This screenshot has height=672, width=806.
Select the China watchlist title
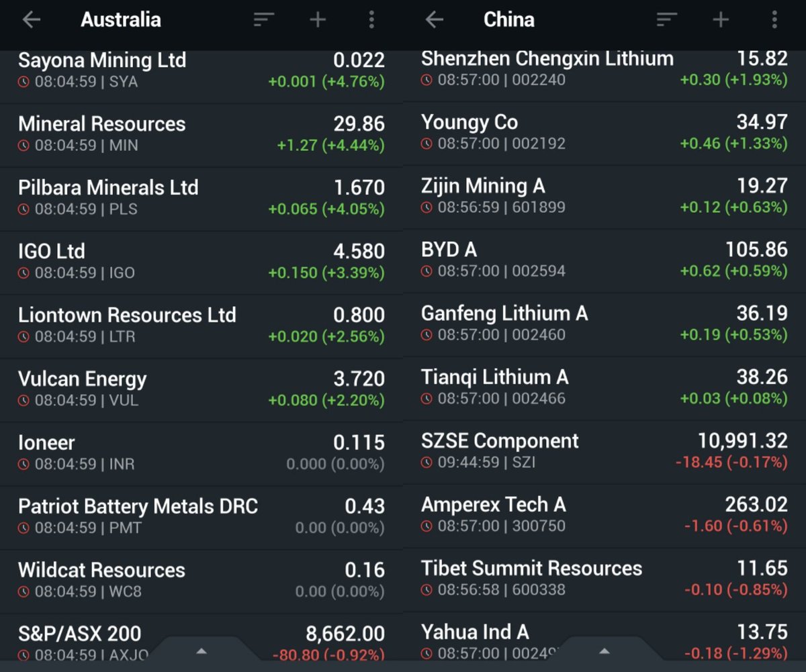point(509,19)
